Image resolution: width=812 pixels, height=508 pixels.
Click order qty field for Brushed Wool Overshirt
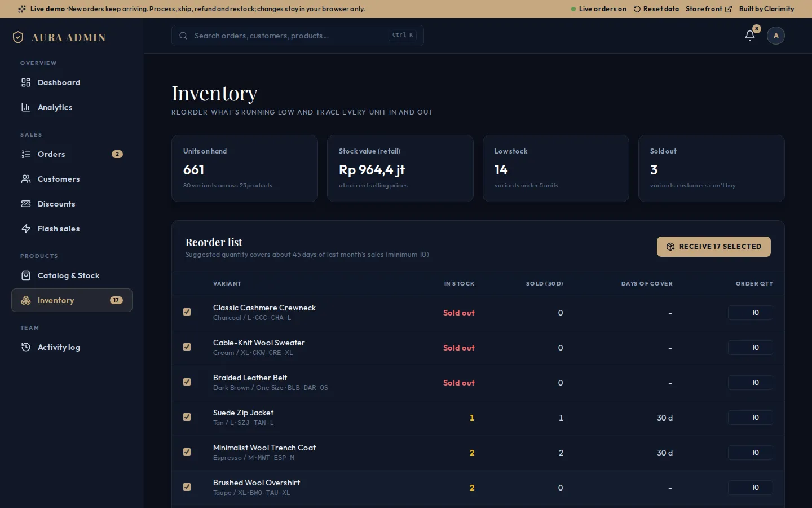click(751, 488)
